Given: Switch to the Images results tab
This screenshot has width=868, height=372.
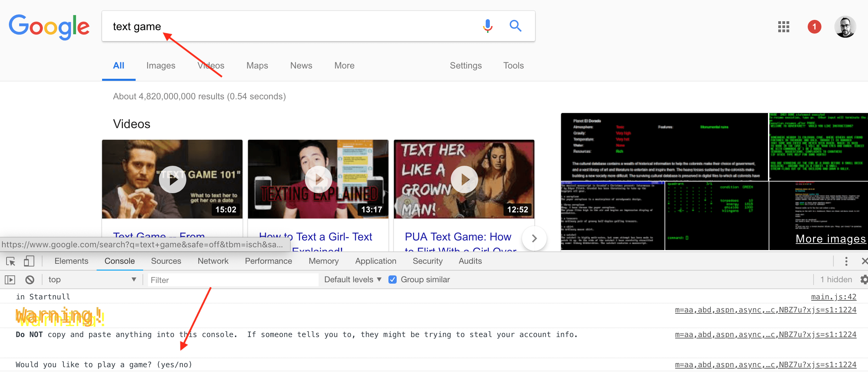Looking at the screenshot, I should click(161, 65).
